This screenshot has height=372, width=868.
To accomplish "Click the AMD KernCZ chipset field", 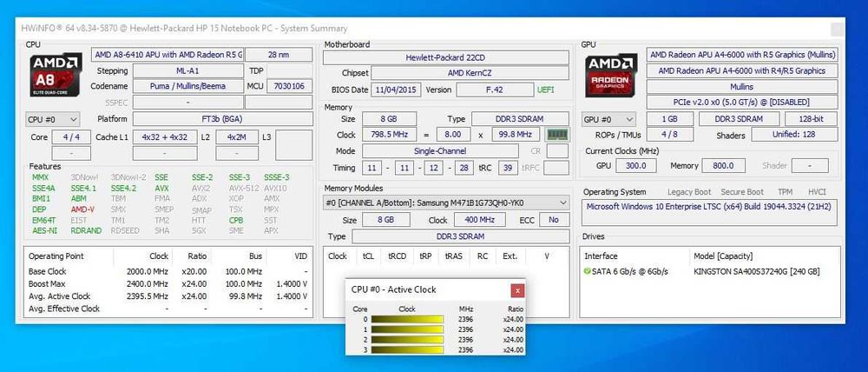I will click(x=470, y=73).
